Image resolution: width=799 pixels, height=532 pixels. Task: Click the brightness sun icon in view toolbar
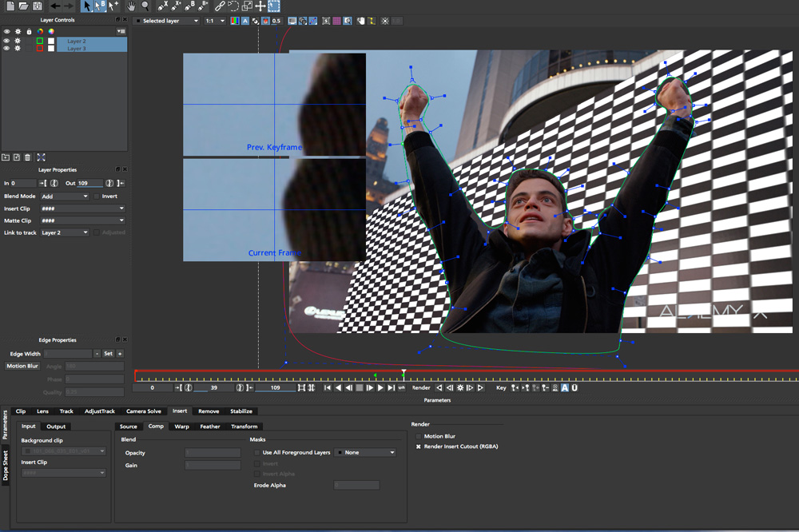point(385,21)
